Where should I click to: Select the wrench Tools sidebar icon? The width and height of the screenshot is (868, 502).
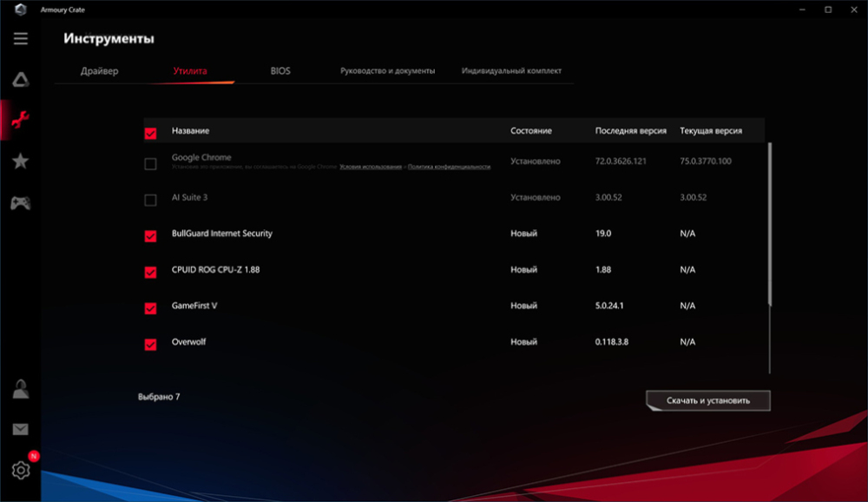[x=21, y=120]
